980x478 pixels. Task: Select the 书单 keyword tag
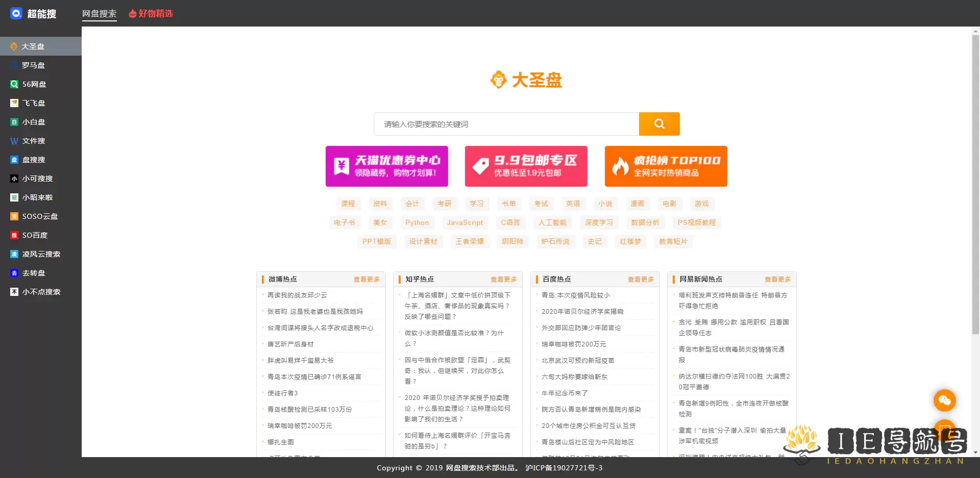tap(509, 204)
